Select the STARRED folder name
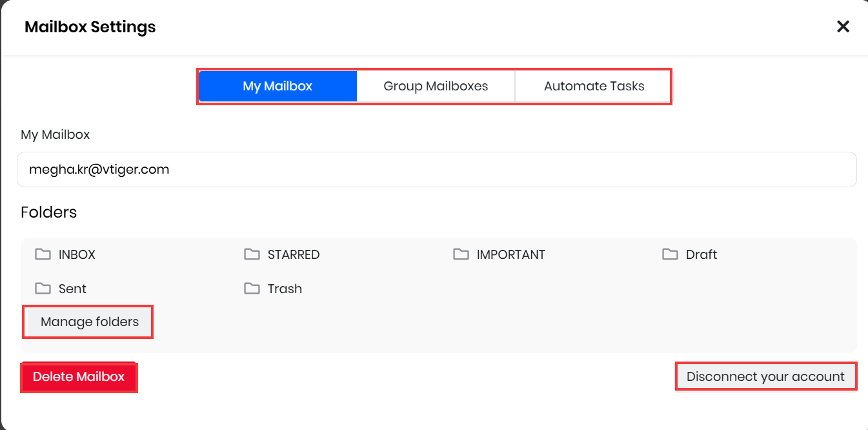Viewport: 868px width, 430px height. click(294, 255)
